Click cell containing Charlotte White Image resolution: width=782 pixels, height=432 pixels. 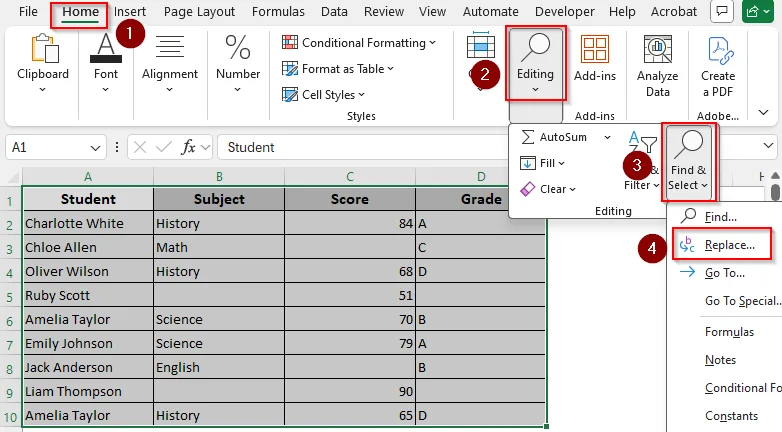point(88,223)
